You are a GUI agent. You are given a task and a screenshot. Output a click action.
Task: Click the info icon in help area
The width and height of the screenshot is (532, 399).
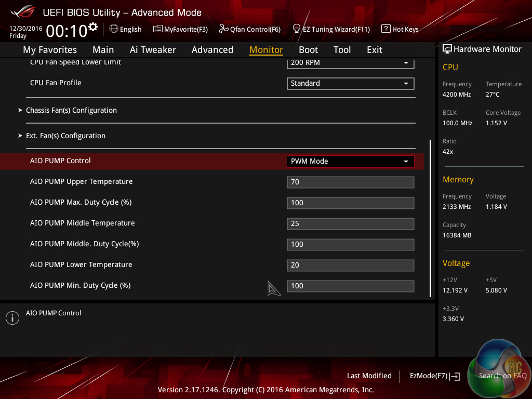point(12,318)
